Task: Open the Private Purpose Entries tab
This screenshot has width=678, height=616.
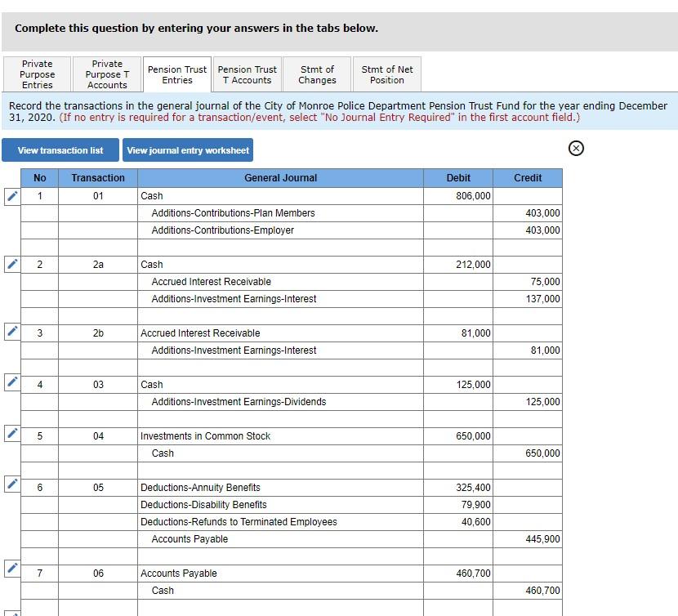Action: (x=37, y=74)
